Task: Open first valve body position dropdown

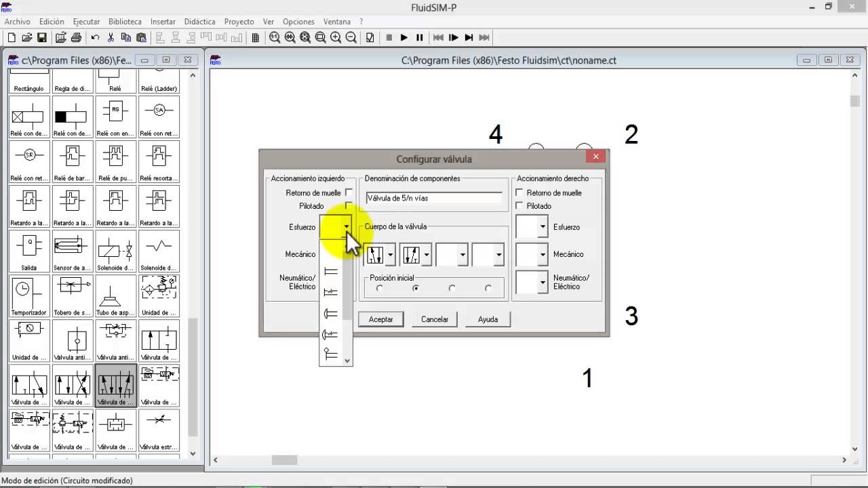Action: pos(391,255)
